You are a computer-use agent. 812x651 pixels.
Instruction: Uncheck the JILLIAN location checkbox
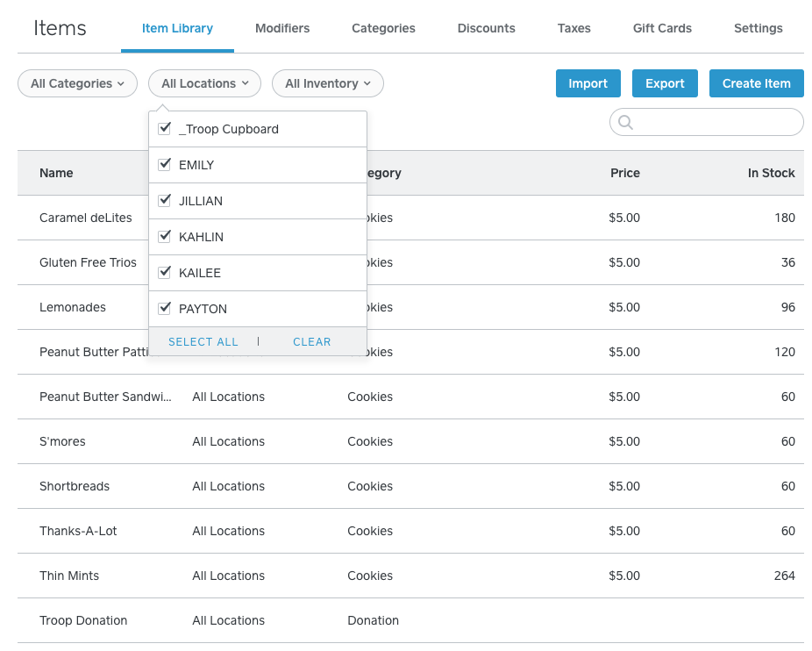[164, 201]
